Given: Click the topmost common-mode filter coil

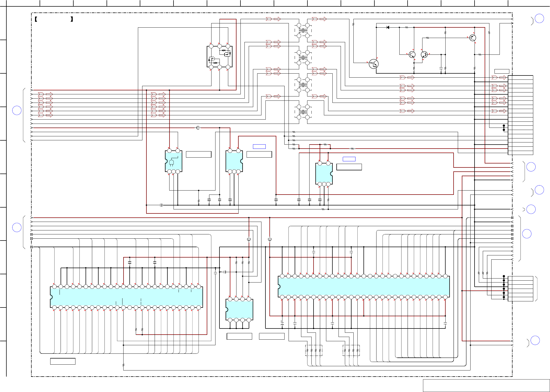Looking at the screenshot, I should pyautogui.click(x=303, y=31).
